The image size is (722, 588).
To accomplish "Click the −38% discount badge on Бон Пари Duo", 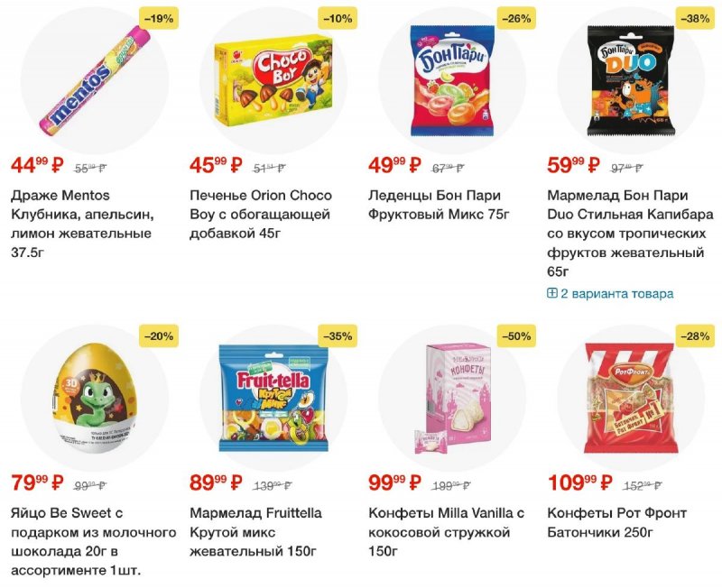I will coord(695,18).
